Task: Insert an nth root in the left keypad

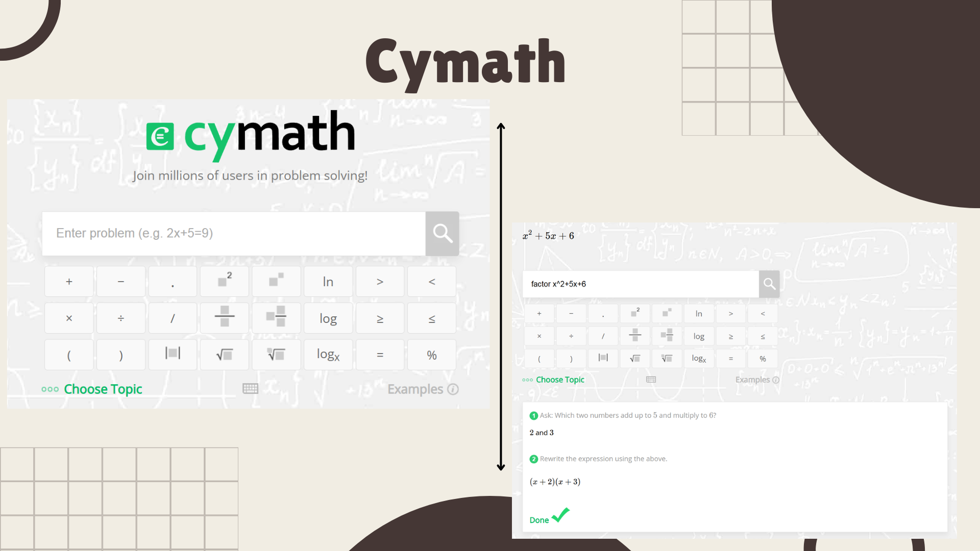Action: (276, 355)
